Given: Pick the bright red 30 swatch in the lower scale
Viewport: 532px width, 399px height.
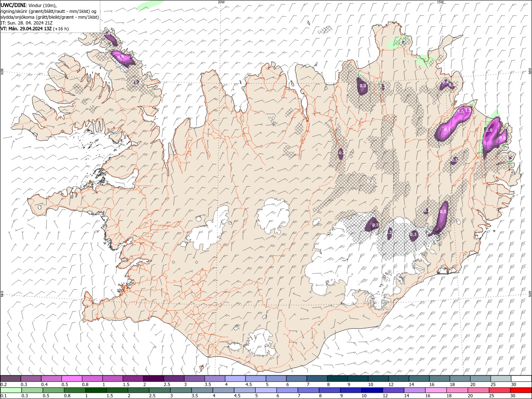Looking at the screenshot, I should coord(521,390).
